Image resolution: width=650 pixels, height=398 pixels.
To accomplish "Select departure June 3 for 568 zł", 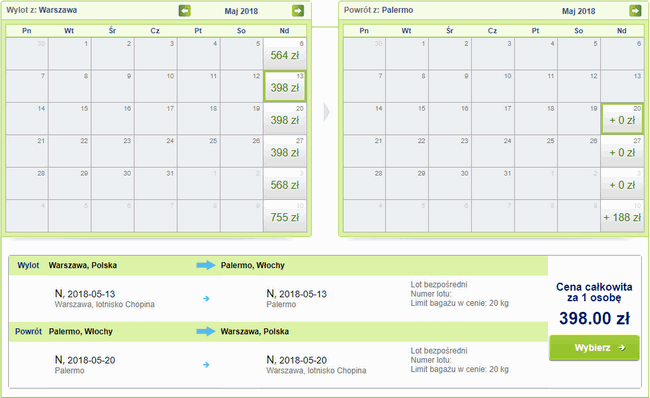I will [x=285, y=184].
